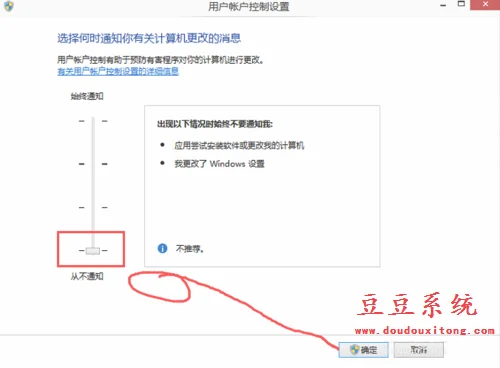Image resolution: width=500 pixels, height=368 pixels.
Task: Click the slider thumb at 从不通知 level
Action: coord(93,251)
